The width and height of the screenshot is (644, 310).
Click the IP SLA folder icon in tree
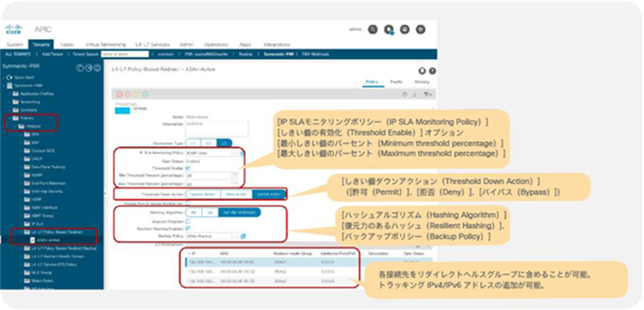[x=27, y=224]
